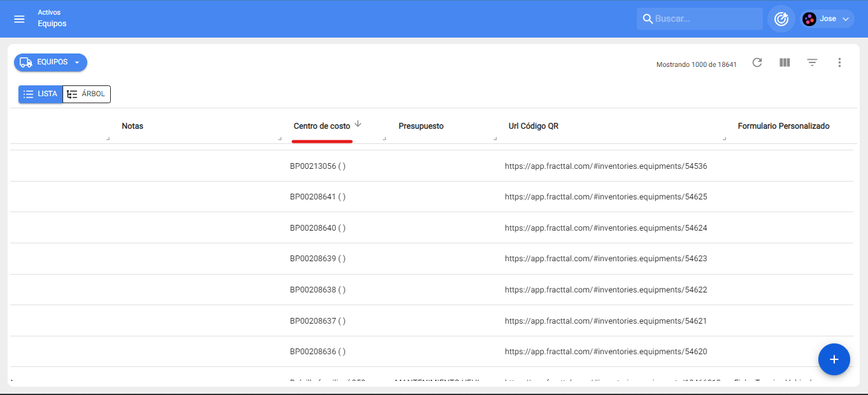The width and height of the screenshot is (868, 395).
Task: Click the target goals icon in header
Action: pos(781,19)
